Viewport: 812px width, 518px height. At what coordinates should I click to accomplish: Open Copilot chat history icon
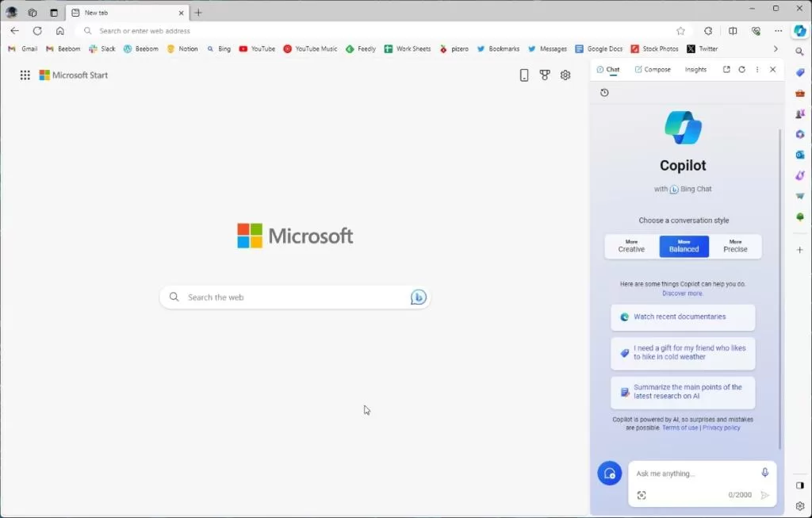pos(604,93)
